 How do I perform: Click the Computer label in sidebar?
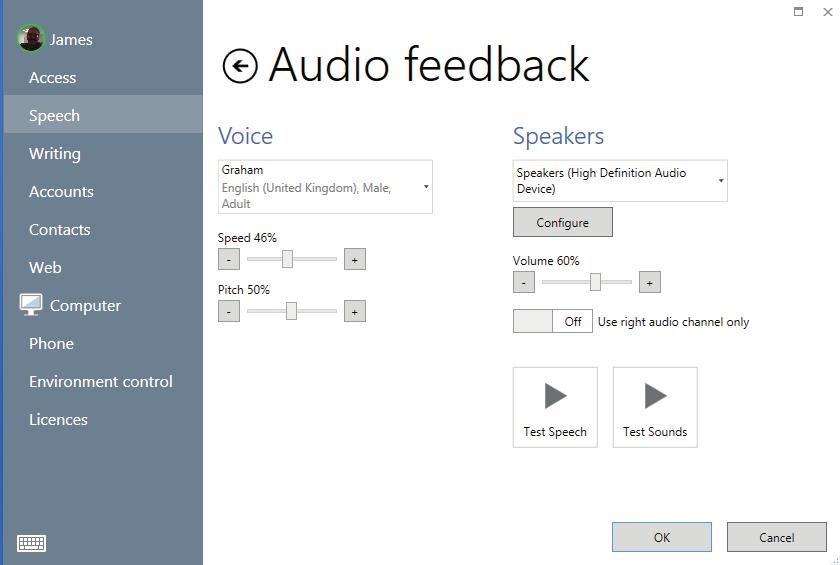(x=85, y=306)
